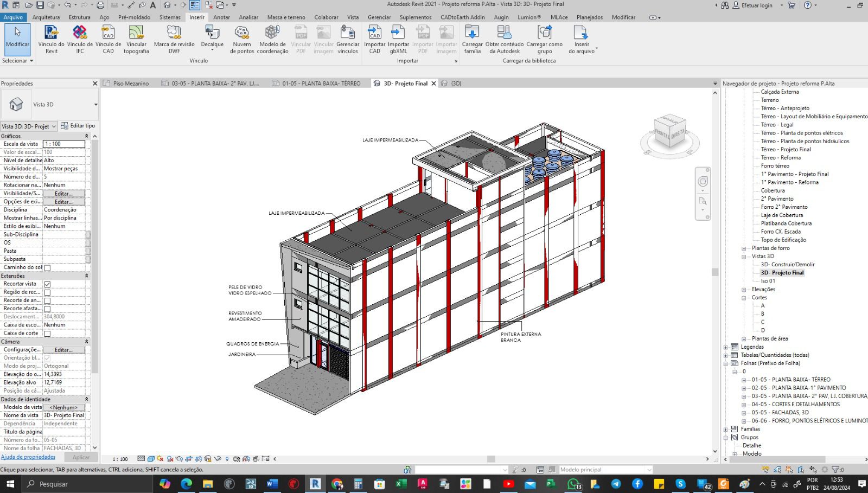This screenshot has width=868, height=493.
Task: Select the Vínculo de IFC tool
Action: 80,33
